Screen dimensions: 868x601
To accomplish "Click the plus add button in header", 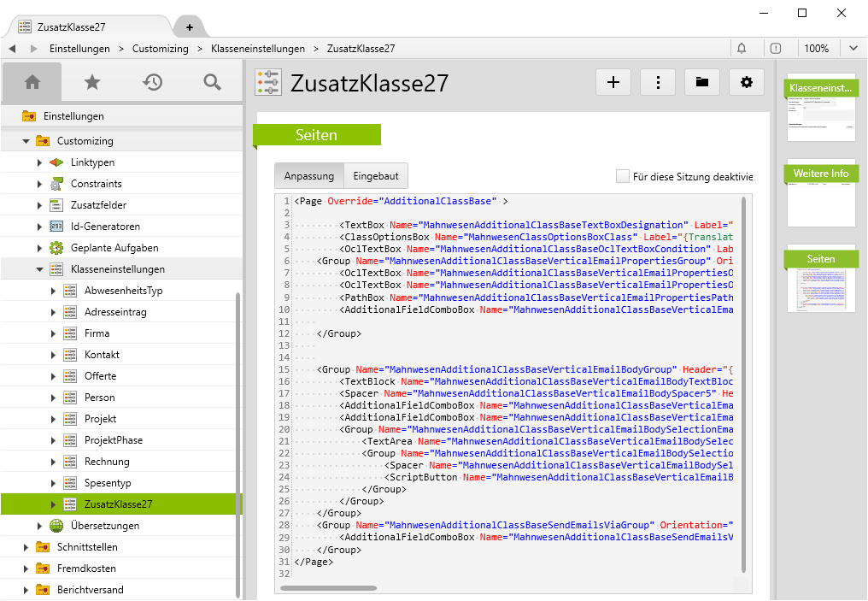I will [x=613, y=82].
